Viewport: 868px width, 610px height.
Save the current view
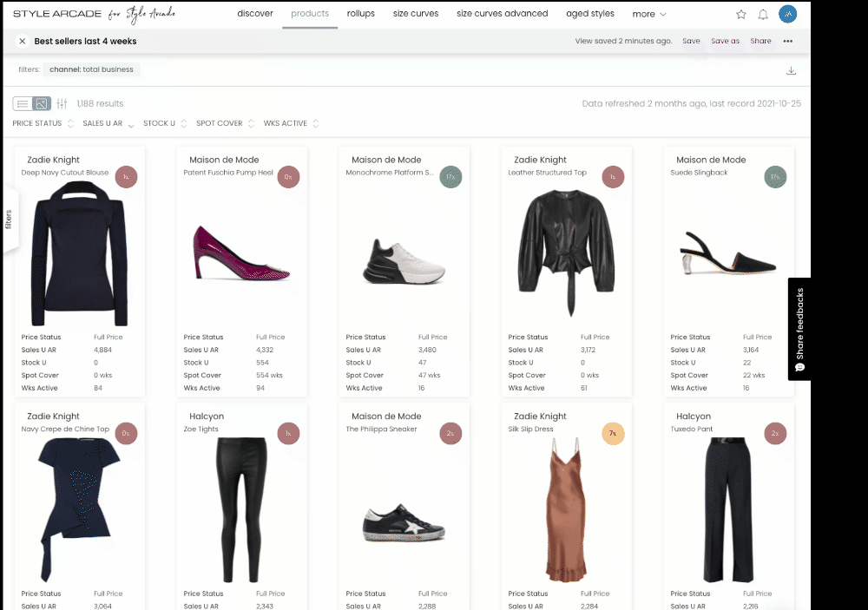[x=691, y=41]
